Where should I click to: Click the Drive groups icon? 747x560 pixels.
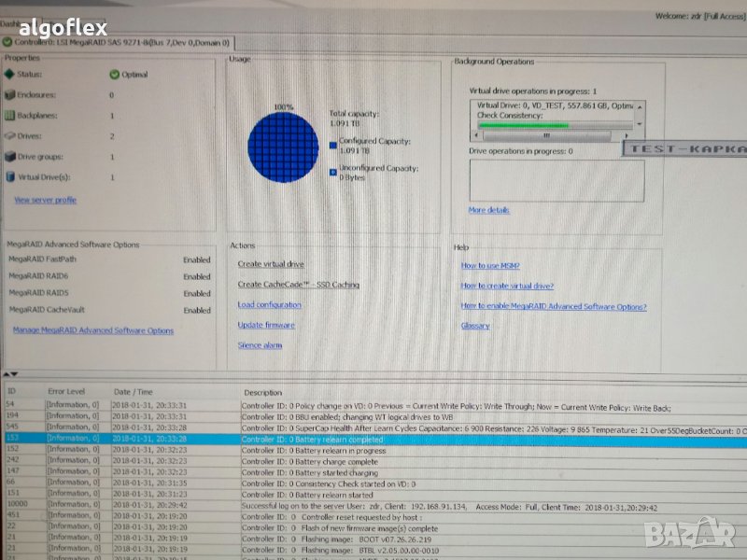point(9,157)
